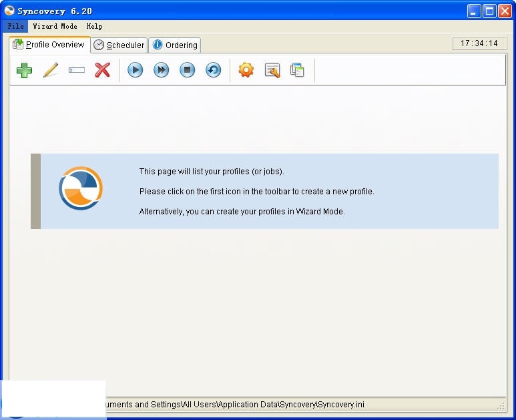The image size is (516, 420).
Task: Delete profile with the red X icon
Action: pyautogui.click(x=102, y=70)
